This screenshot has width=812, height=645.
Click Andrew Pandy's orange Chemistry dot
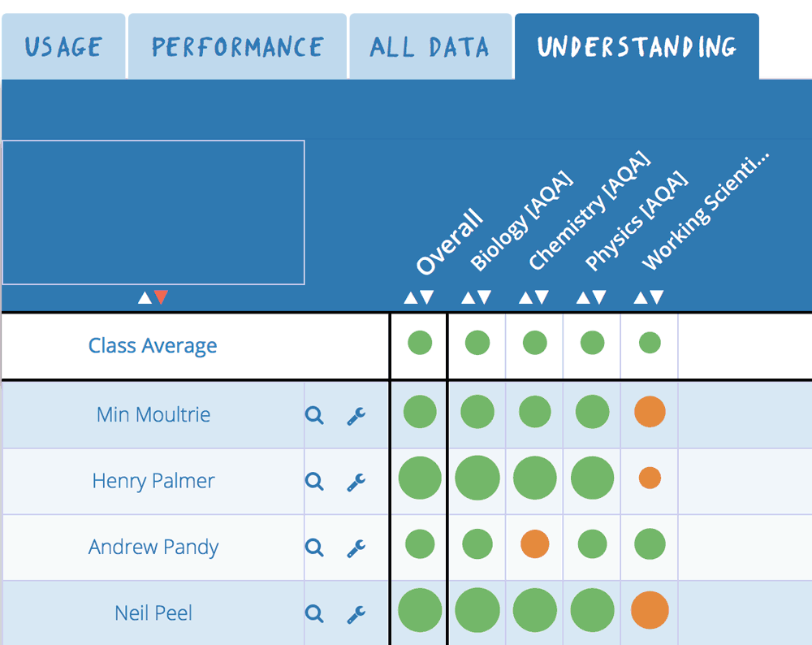point(535,544)
